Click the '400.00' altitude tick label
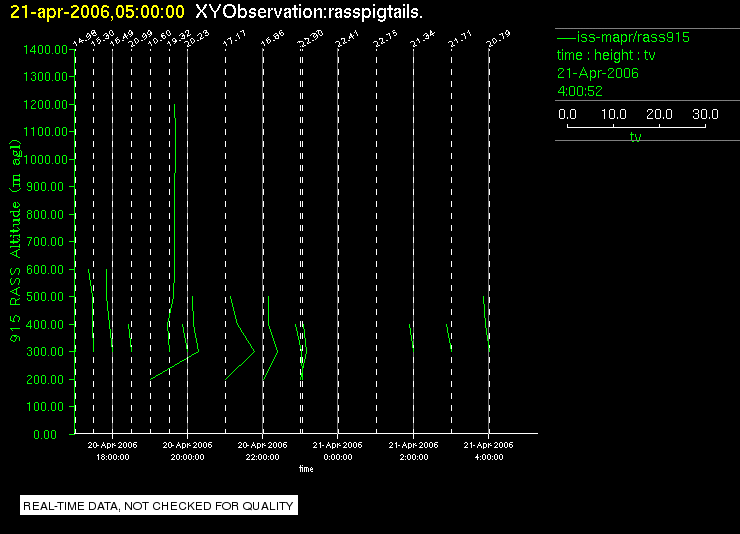 pos(45,325)
